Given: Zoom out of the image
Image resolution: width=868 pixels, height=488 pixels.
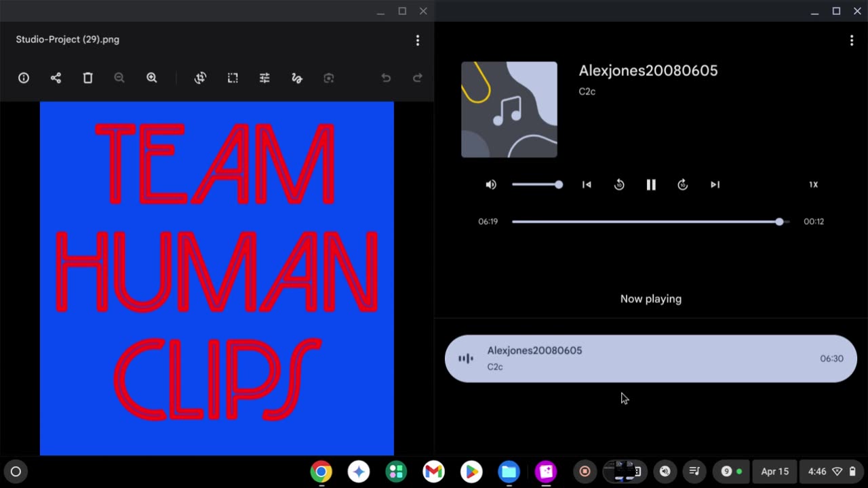Looking at the screenshot, I should point(119,78).
